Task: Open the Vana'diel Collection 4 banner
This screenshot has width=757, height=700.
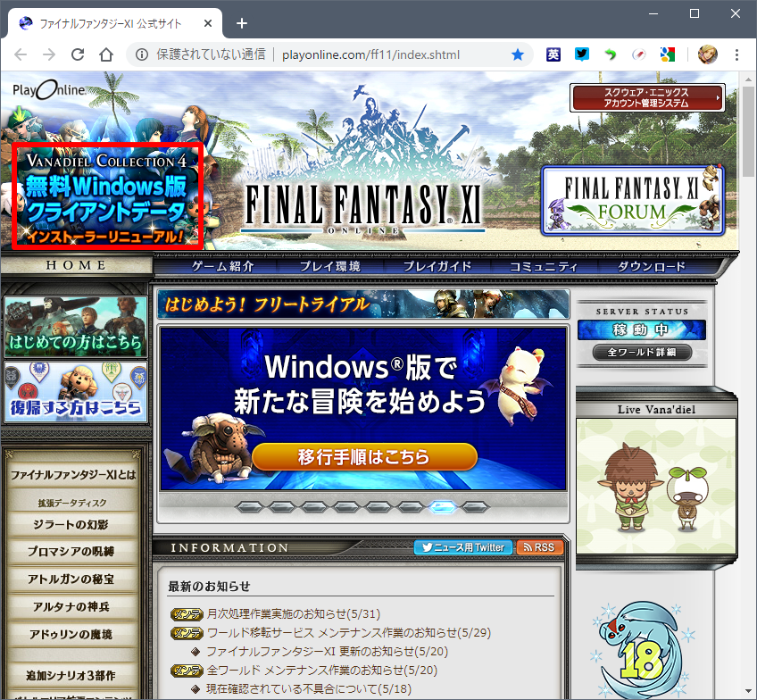Action: (107, 196)
